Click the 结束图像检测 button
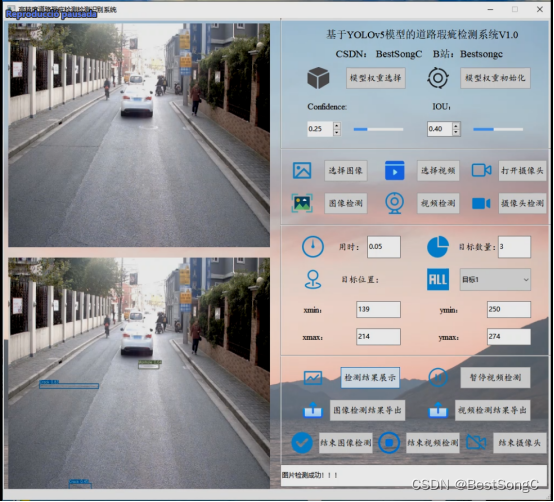 tap(346, 443)
